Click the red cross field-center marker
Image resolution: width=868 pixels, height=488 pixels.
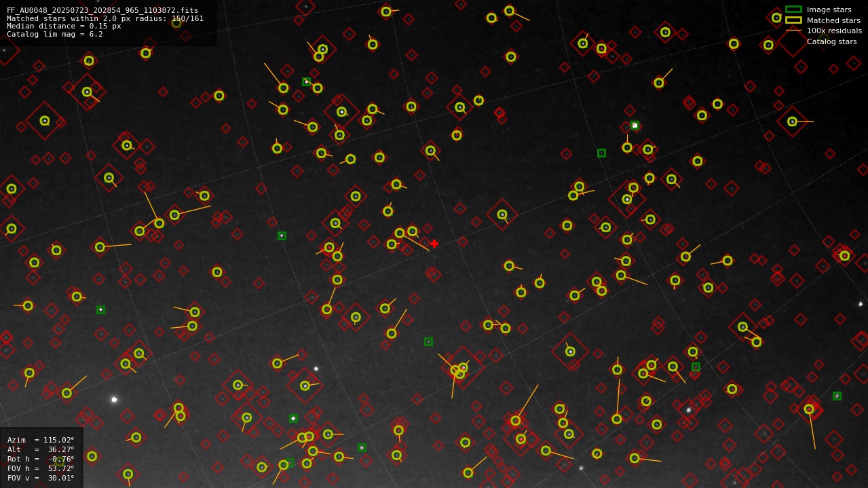[434, 244]
